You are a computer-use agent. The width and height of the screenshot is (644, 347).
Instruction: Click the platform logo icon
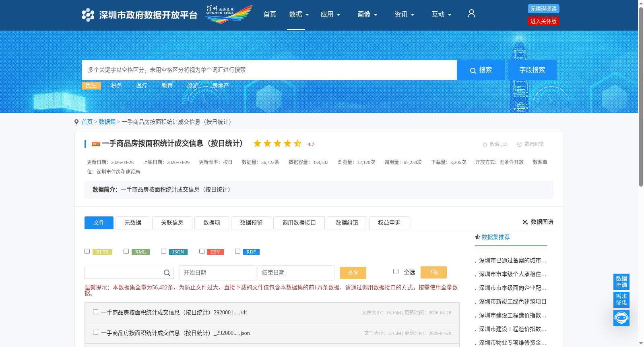tap(88, 15)
